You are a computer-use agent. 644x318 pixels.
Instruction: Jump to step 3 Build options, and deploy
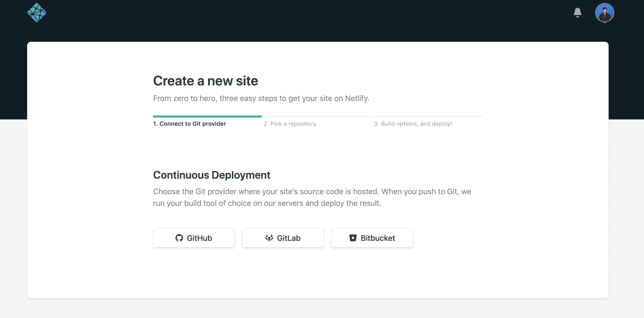413,124
